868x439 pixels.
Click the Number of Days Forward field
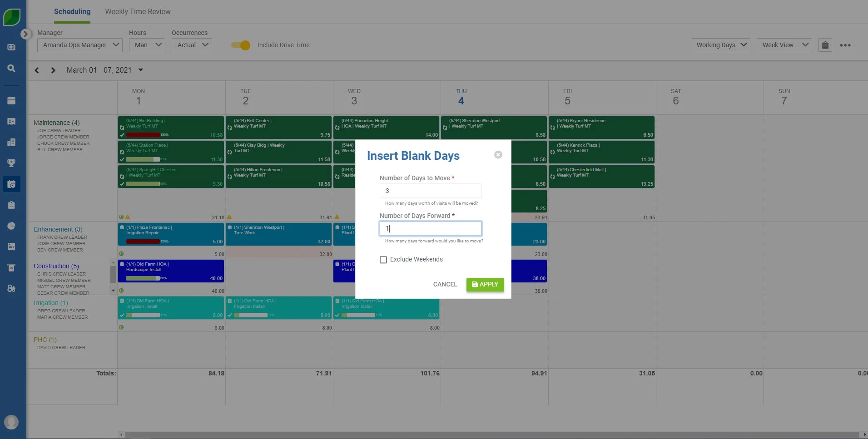[430, 228]
